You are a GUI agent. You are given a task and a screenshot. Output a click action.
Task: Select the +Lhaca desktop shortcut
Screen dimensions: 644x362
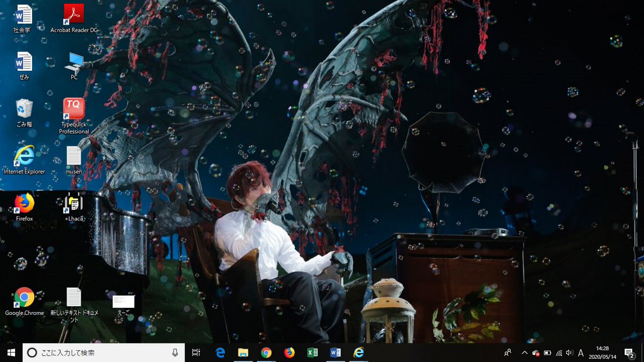click(x=74, y=206)
